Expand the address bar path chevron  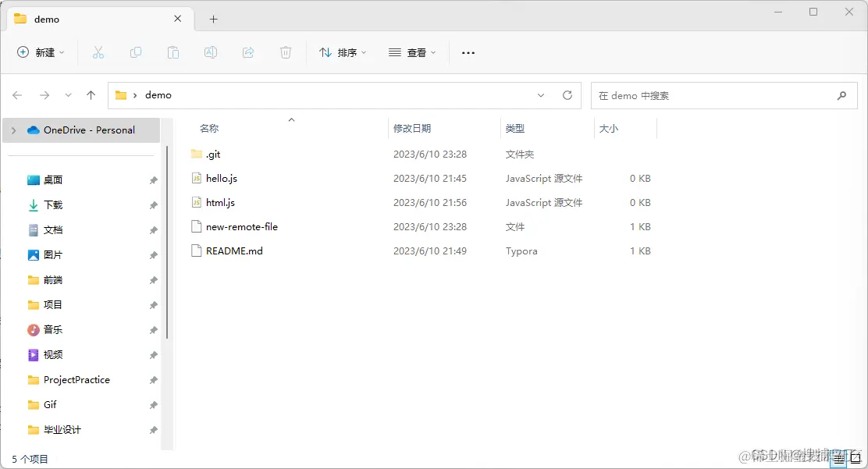click(x=134, y=95)
